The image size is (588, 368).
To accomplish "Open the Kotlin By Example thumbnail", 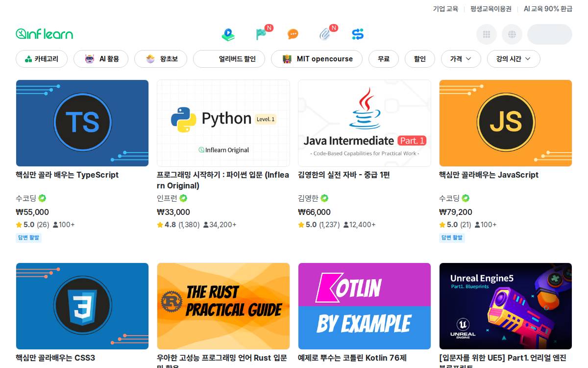I will click(x=365, y=306).
